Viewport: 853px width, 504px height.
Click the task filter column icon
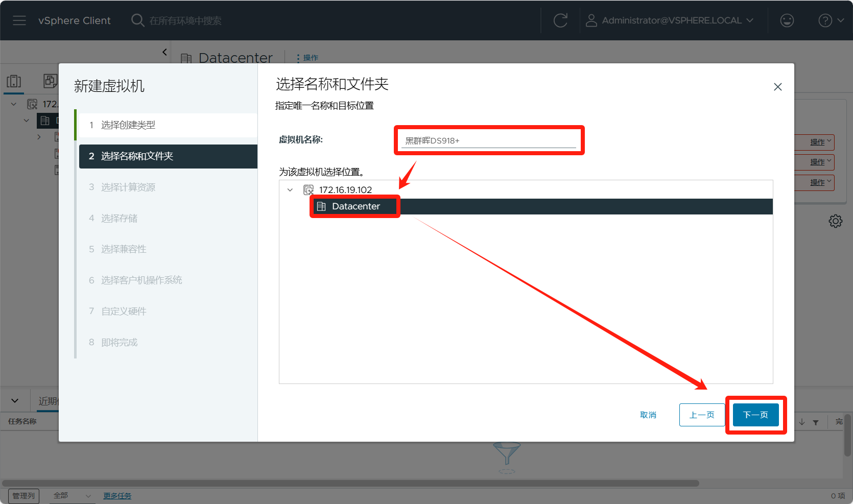click(x=816, y=422)
